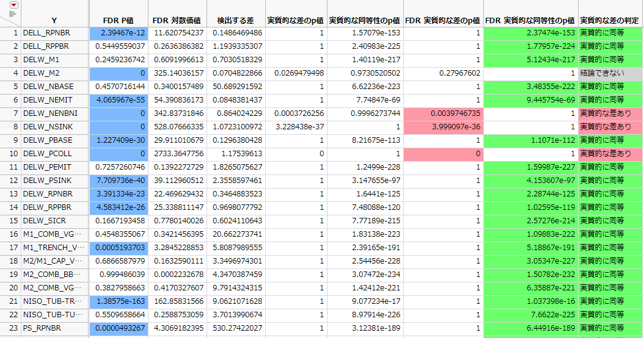Click the 実質的な差のp値 cell 3.228438e-37
The width and height of the screenshot is (644, 338).
(296, 127)
